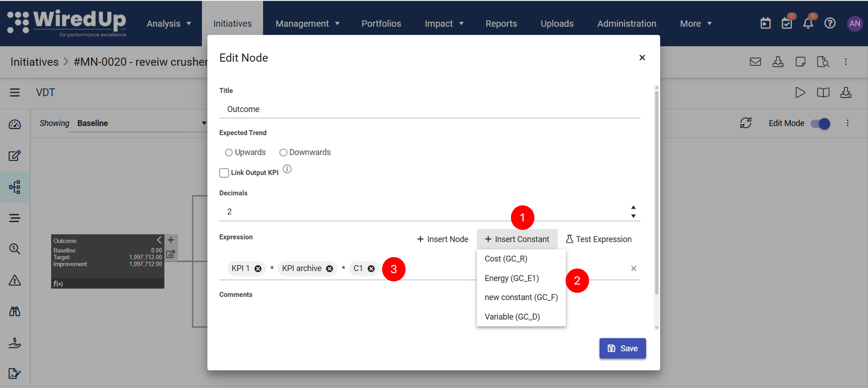Choose new constant (GC_F)
Image resolution: width=868 pixels, height=388 pixels.
[x=521, y=297]
